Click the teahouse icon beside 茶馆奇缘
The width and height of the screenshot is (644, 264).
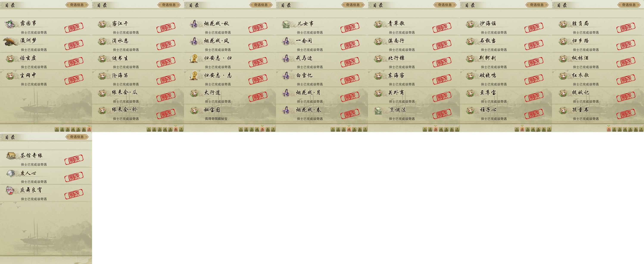point(11,156)
